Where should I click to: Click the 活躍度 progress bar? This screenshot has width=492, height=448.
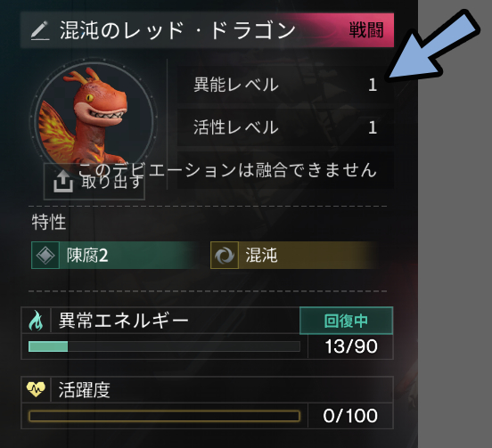[x=164, y=416]
